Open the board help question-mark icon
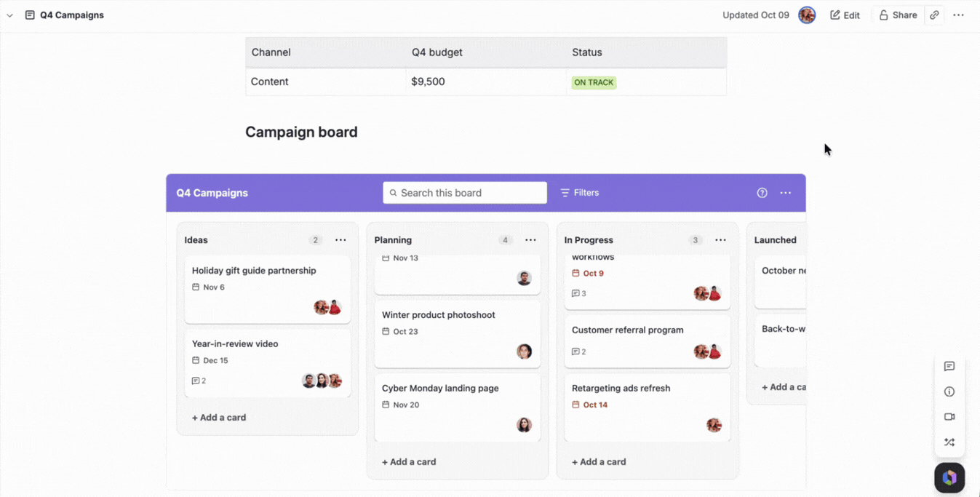Screen dimensions: 980x497 coord(762,193)
